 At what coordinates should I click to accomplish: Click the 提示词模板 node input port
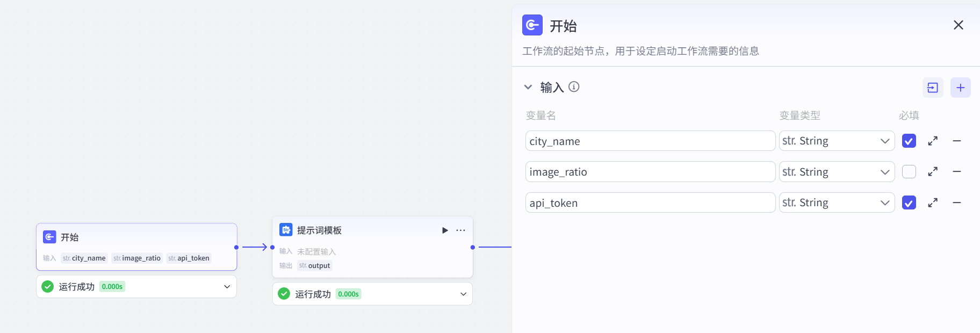(x=272, y=247)
